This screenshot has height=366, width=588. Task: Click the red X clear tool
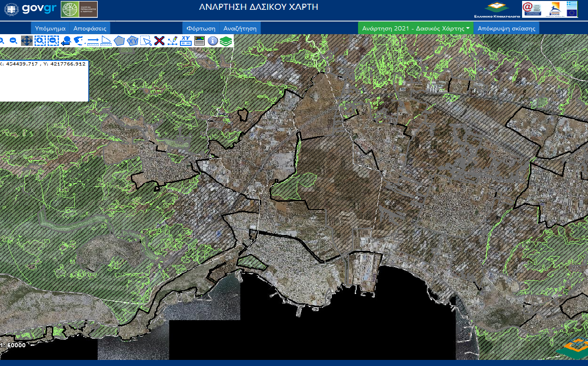coord(159,41)
